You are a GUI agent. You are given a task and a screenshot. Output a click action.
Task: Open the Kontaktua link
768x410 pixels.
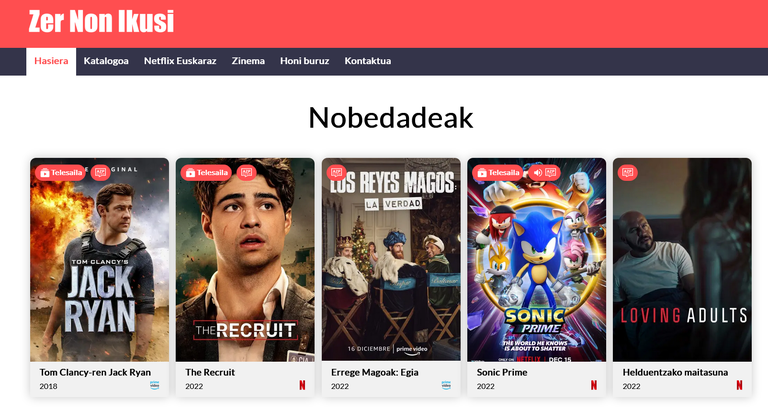point(367,61)
